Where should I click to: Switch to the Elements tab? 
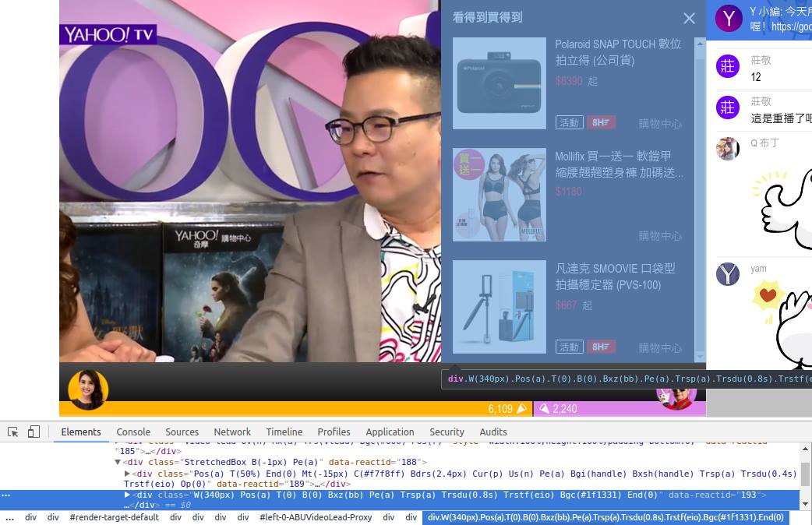point(81,432)
